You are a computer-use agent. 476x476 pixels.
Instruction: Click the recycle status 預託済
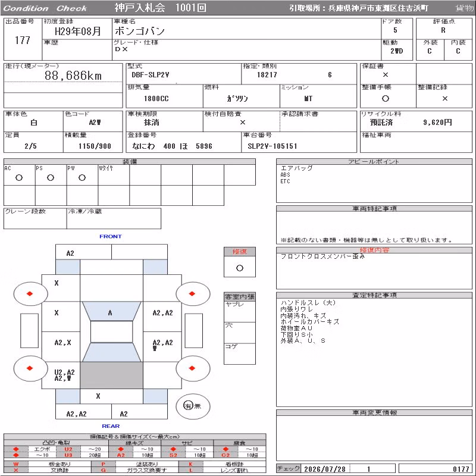tap(381, 123)
